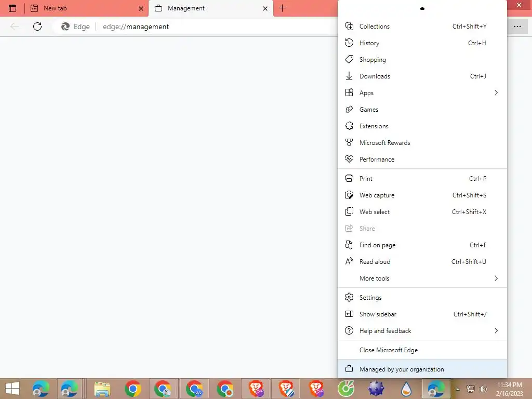Start Read aloud
Viewport: 532px width, 399px height.
pyautogui.click(x=422, y=262)
